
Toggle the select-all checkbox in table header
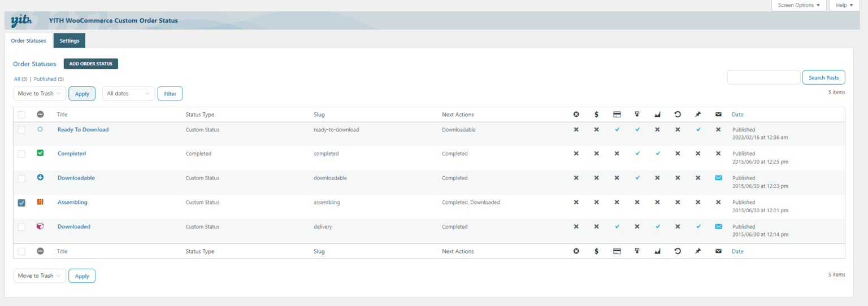(x=21, y=115)
